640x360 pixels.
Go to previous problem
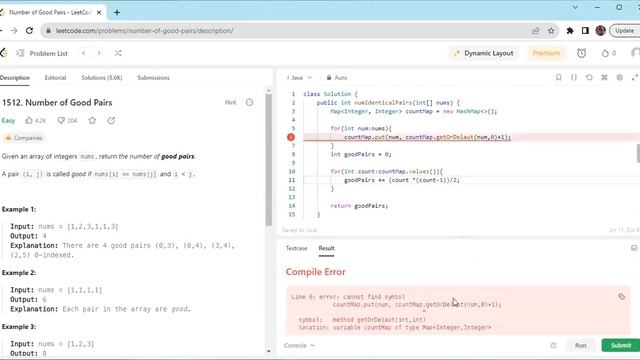tap(84, 53)
